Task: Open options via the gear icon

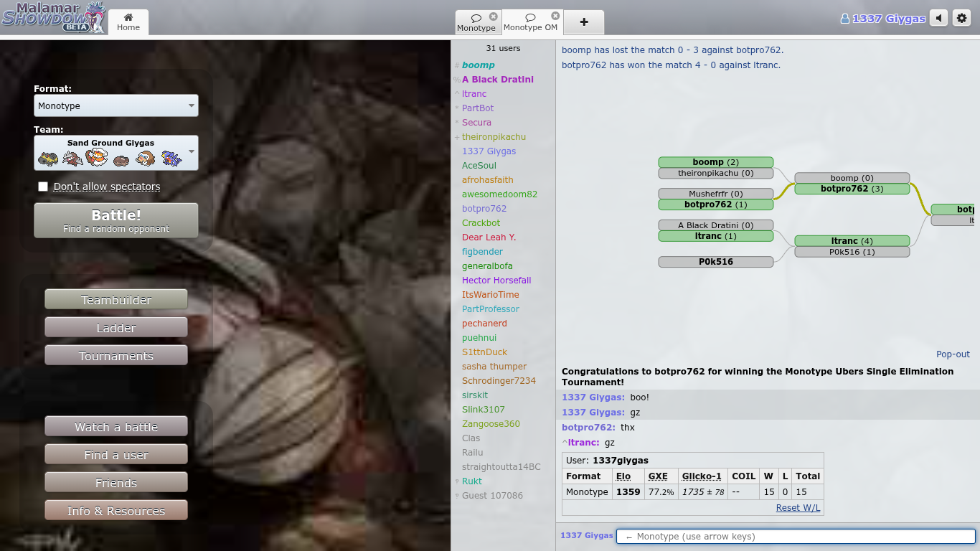Action: [x=961, y=19]
